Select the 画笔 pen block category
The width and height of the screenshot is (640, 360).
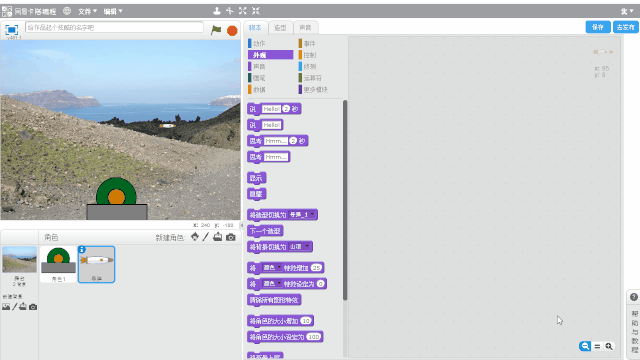point(270,78)
